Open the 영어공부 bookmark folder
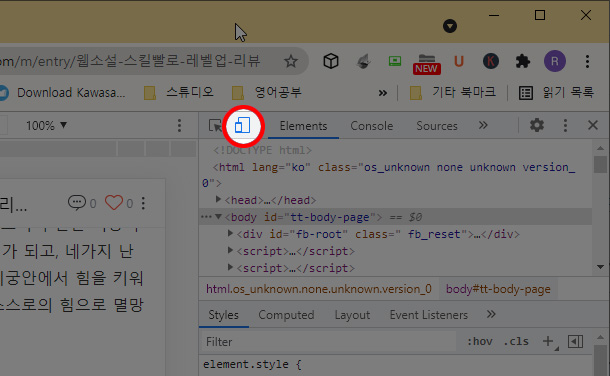610x376 pixels. coord(267,93)
